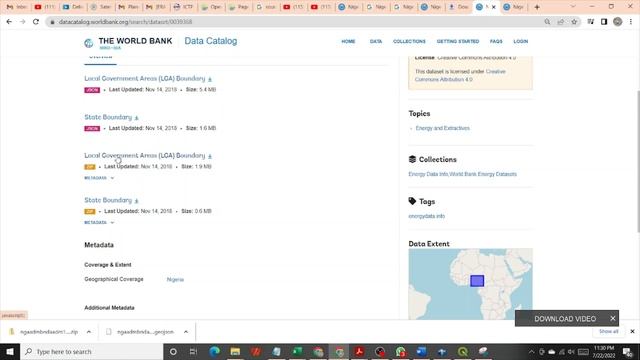Close the active World Bank tab
Screen dimensions: 640x360
[493, 7]
